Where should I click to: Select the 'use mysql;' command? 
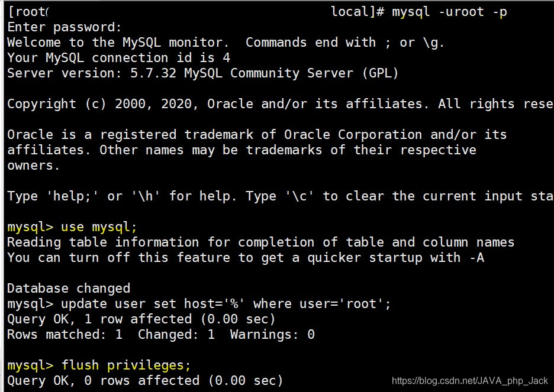click(x=99, y=227)
